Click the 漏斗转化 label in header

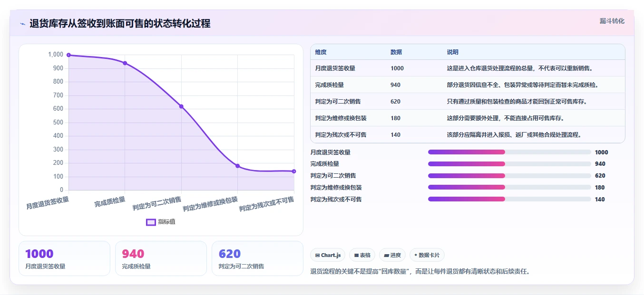612,21
